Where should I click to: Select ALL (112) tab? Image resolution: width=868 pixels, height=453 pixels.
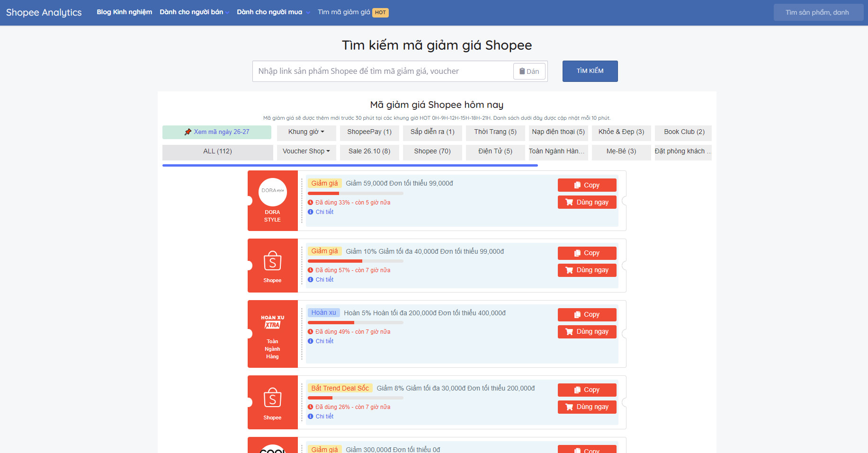coord(218,151)
